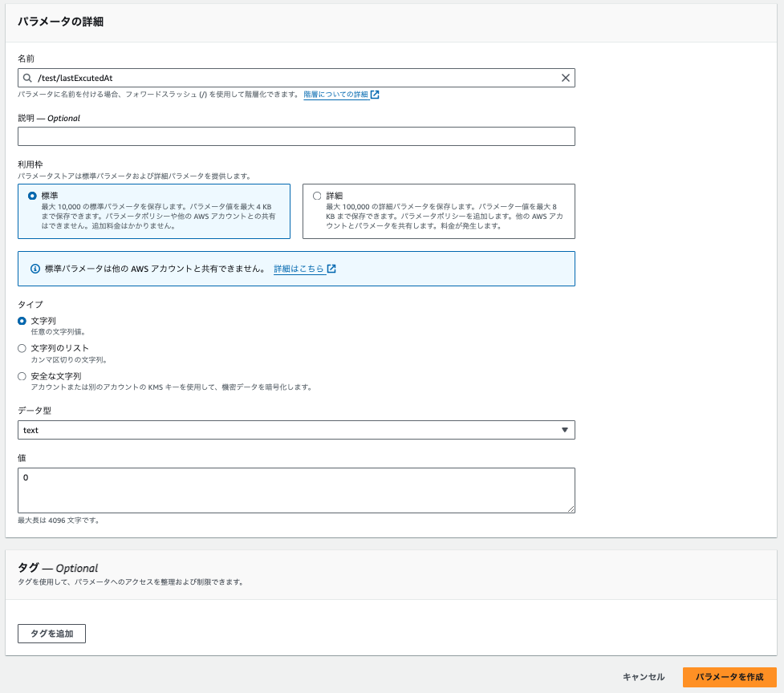Open the 階層についての詳細 link
This screenshot has width=784, height=693.
pyautogui.click(x=335, y=95)
